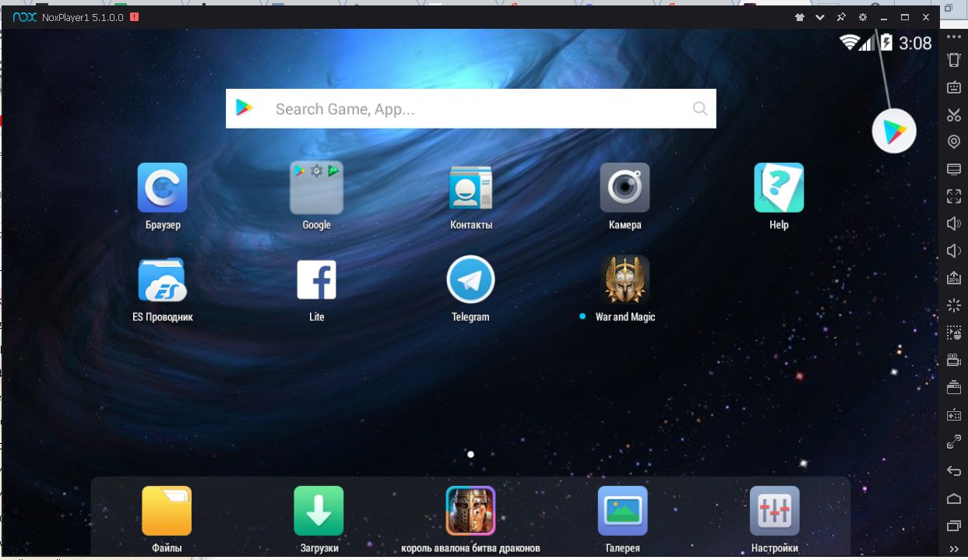
Task: Click the shake device sidebar icon
Action: click(x=953, y=61)
